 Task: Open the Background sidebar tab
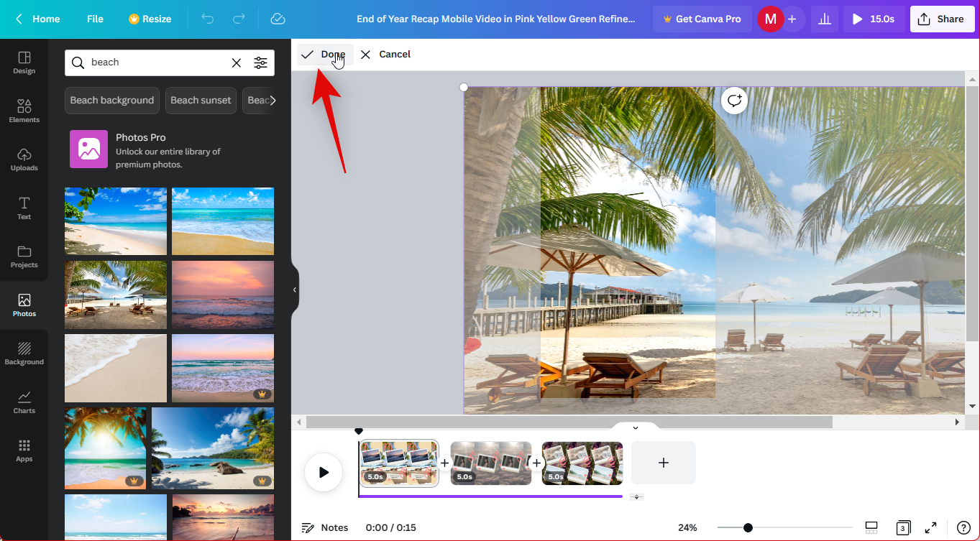pyautogui.click(x=24, y=353)
